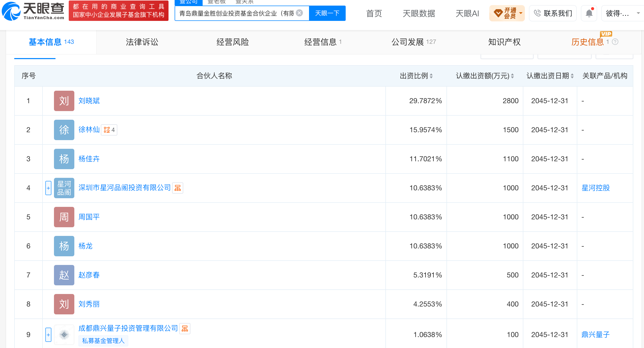The width and height of the screenshot is (644, 348).
Task: Open the 联系我们 button
Action: click(553, 13)
